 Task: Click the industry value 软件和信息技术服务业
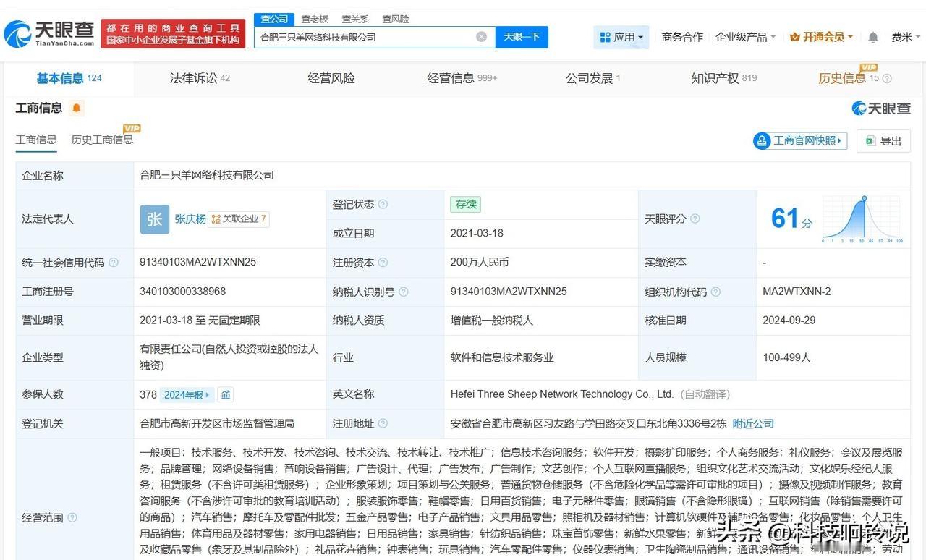coord(502,357)
